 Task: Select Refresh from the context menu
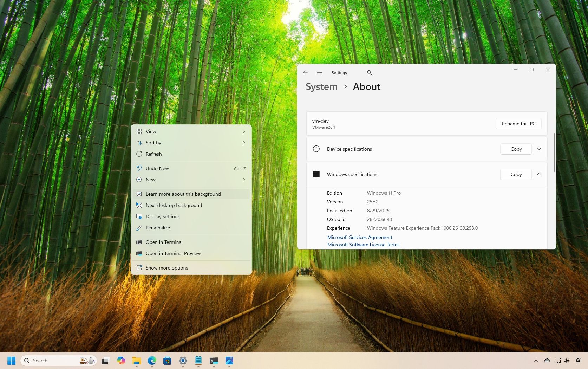pyautogui.click(x=154, y=154)
